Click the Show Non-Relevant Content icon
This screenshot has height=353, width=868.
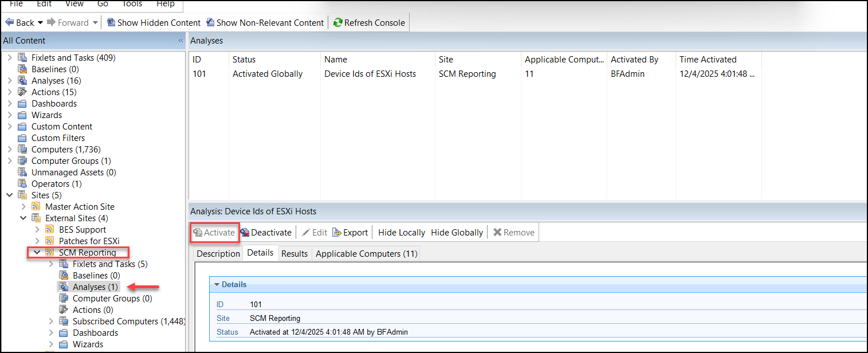click(210, 23)
